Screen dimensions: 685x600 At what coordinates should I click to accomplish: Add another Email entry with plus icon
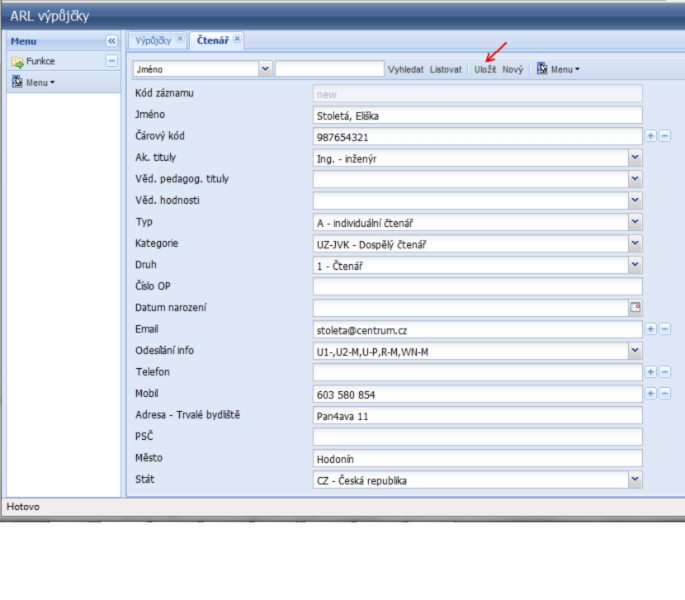(651, 329)
